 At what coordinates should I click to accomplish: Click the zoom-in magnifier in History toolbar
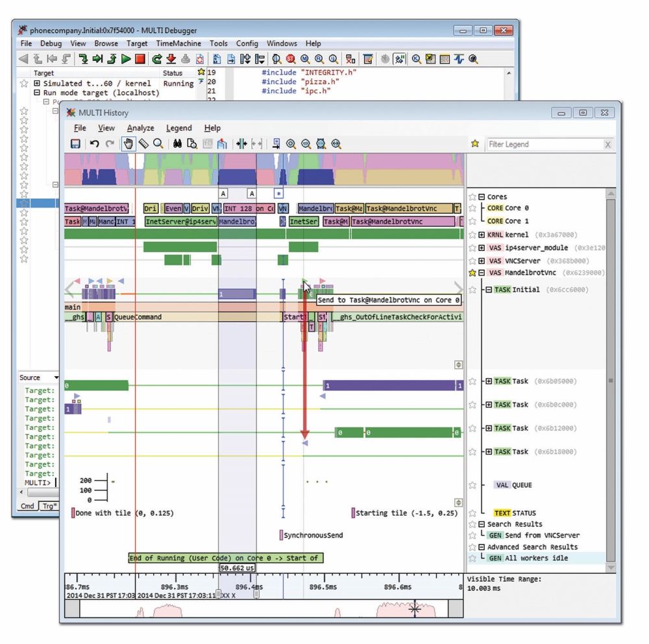[x=291, y=144]
